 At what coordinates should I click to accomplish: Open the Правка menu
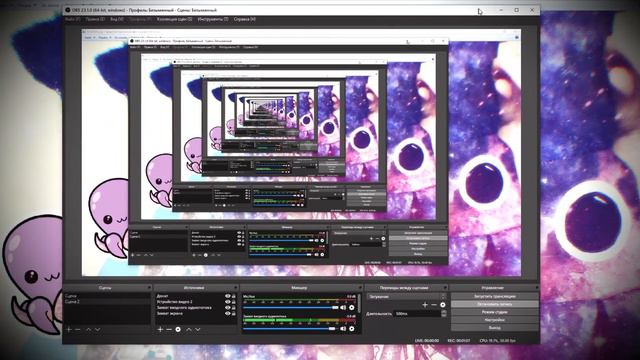(x=95, y=19)
